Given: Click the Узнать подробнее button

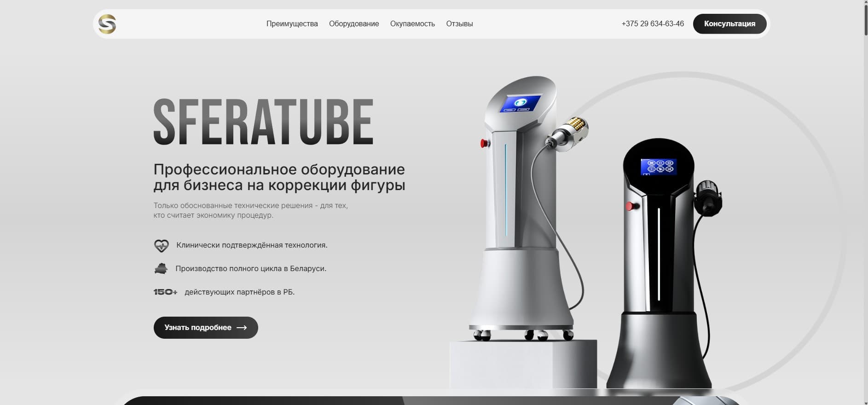Looking at the screenshot, I should [x=206, y=328].
